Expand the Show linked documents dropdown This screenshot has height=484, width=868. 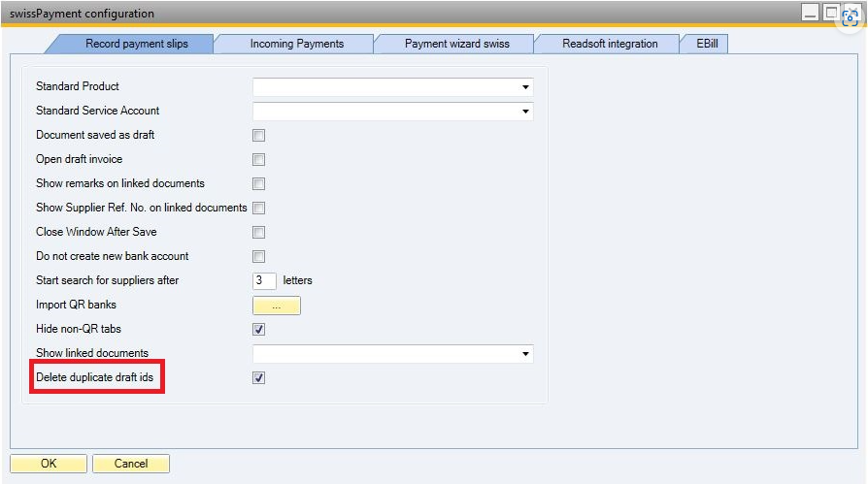[525, 354]
